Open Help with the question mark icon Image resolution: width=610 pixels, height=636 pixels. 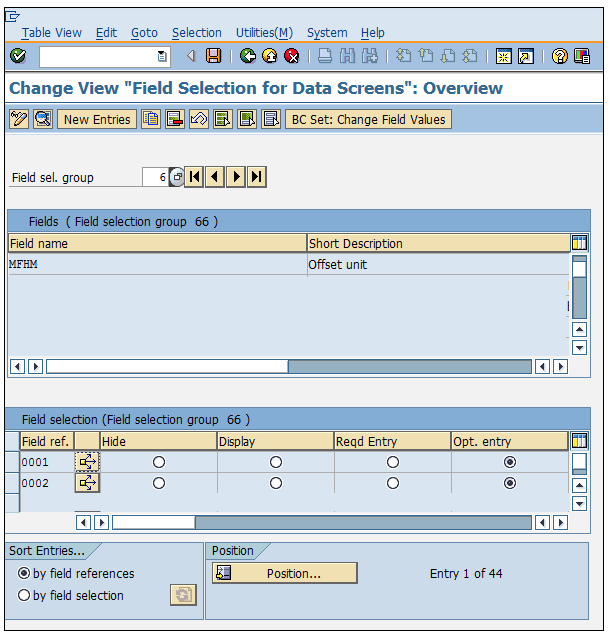(560, 56)
